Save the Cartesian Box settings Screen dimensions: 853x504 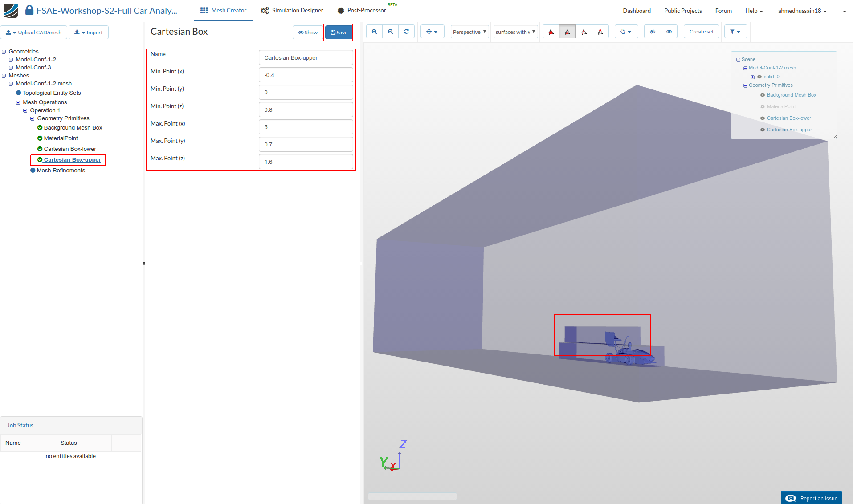(339, 33)
